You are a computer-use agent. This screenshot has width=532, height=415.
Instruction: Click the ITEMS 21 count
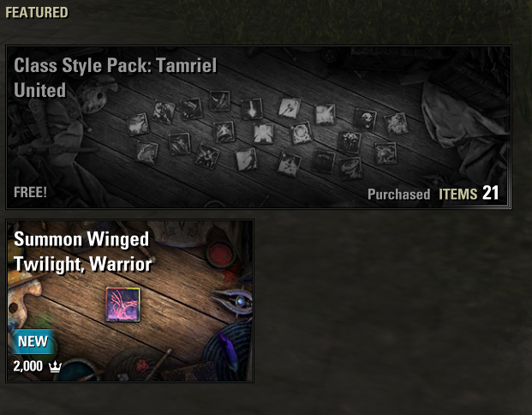point(469,193)
